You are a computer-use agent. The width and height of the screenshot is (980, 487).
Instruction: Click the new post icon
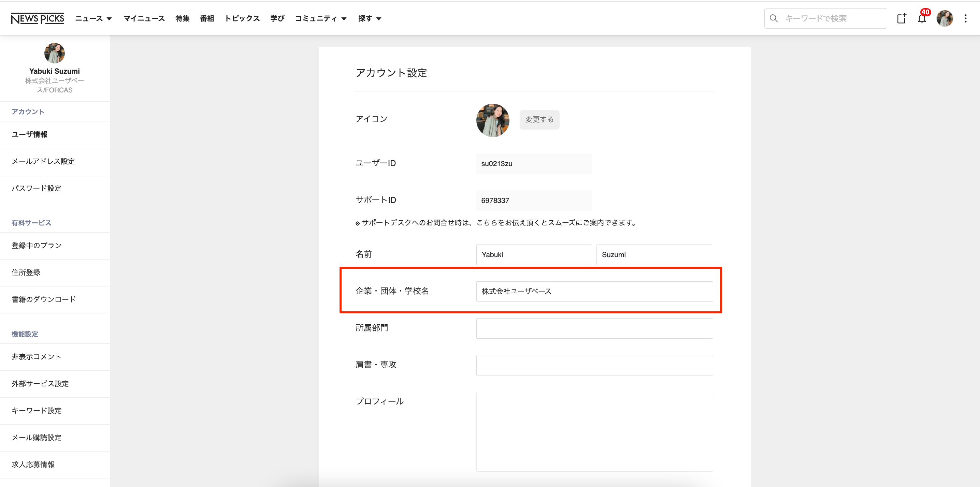click(901, 18)
